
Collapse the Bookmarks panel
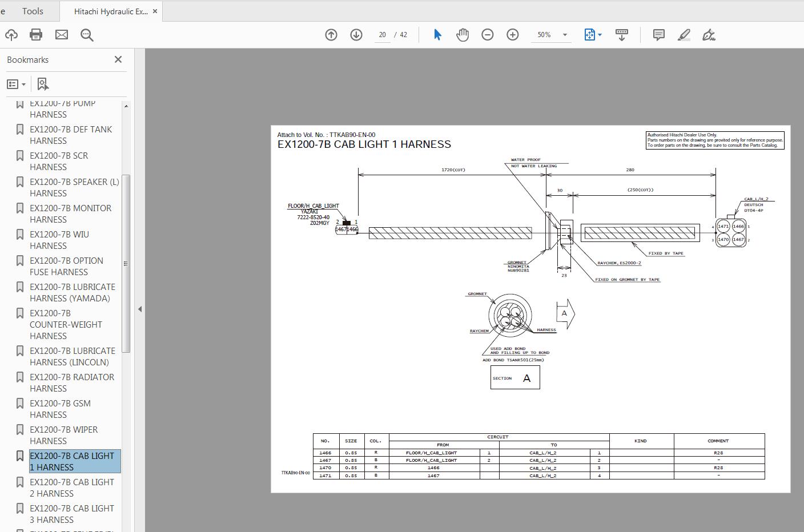(x=118, y=59)
